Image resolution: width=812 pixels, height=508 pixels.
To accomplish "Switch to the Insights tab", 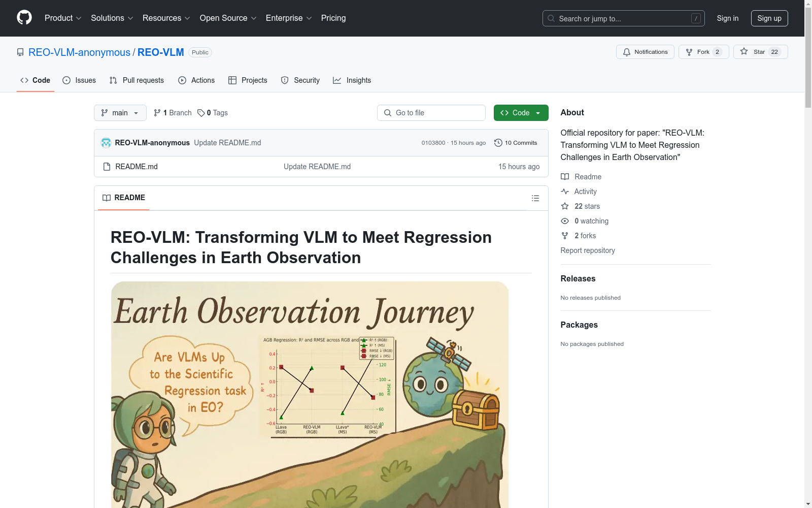I will (352, 80).
